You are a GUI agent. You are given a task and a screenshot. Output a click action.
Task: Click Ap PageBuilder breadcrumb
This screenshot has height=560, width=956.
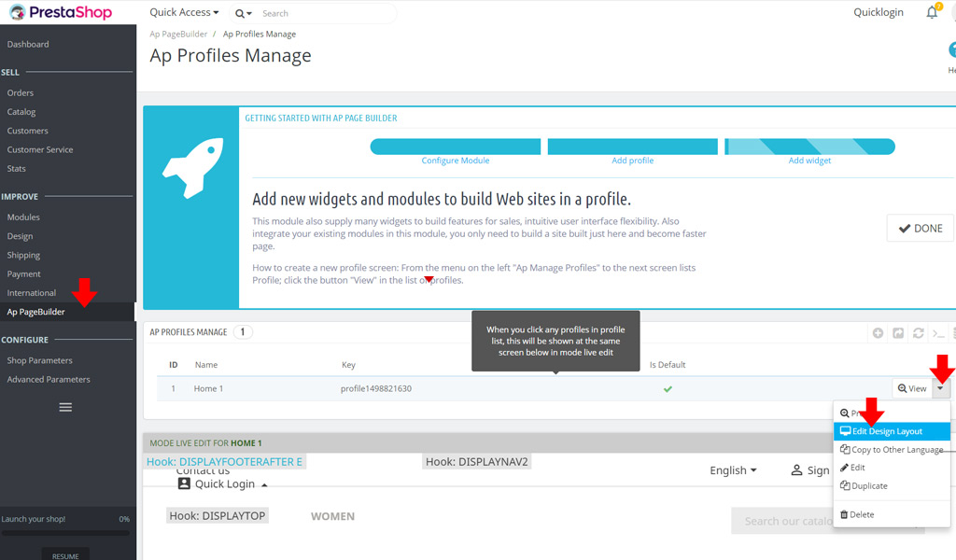pyautogui.click(x=178, y=35)
